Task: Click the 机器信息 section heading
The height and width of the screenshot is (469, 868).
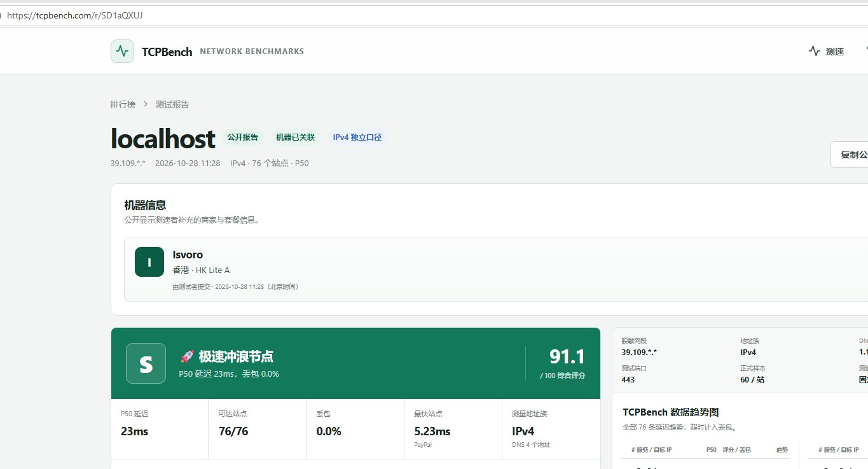Action: click(x=145, y=205)
